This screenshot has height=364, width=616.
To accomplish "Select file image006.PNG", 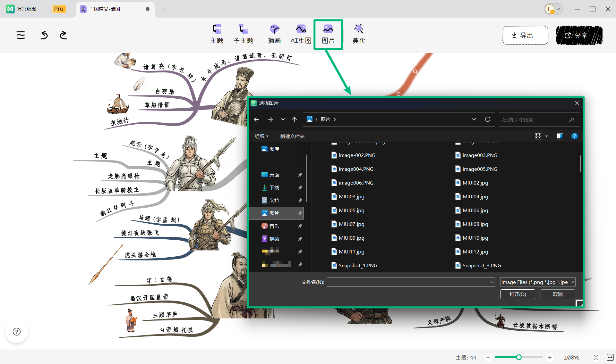I will pyautogui.click(x=353, y=183).
